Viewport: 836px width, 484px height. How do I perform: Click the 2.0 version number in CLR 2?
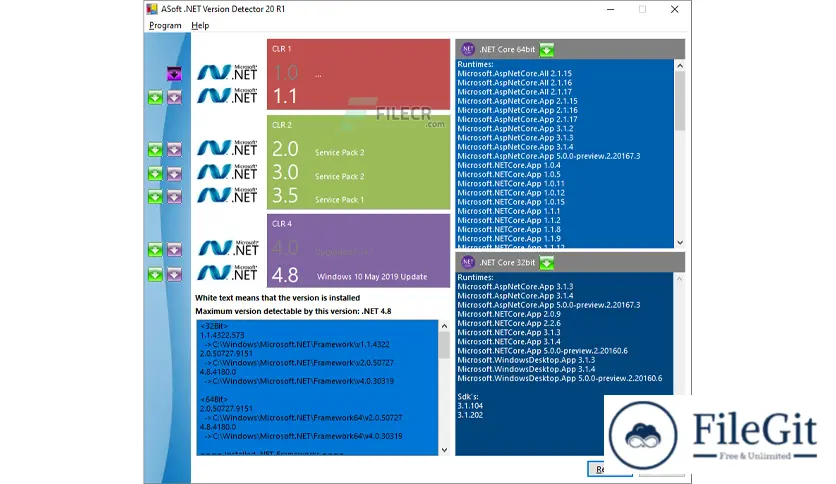285,149
